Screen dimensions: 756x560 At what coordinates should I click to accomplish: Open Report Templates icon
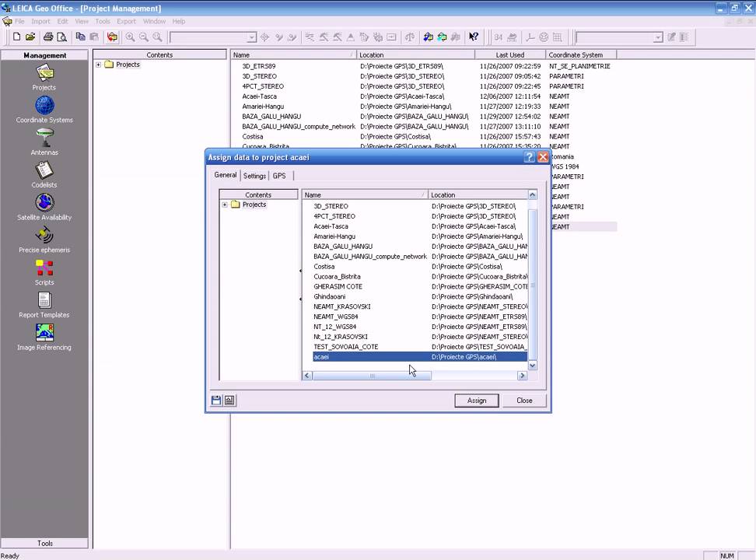[44, 305]
